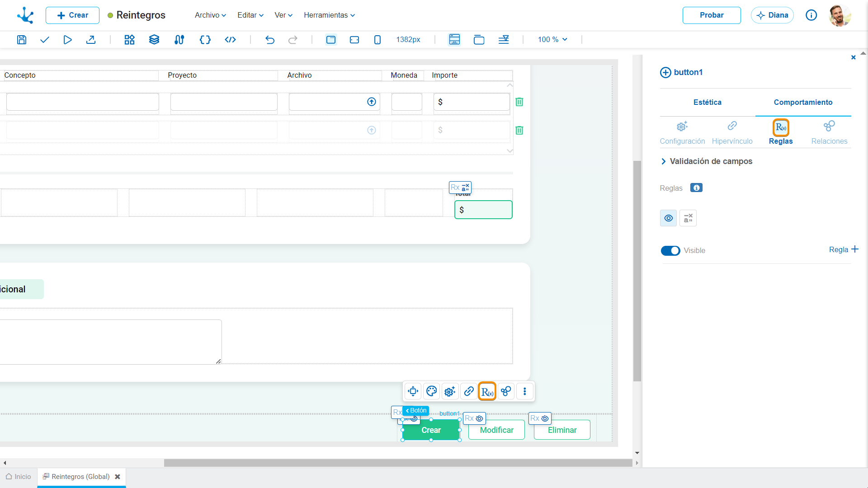Click the Probar button
Screen dimensions: 868x488
(x=712, y=15)
